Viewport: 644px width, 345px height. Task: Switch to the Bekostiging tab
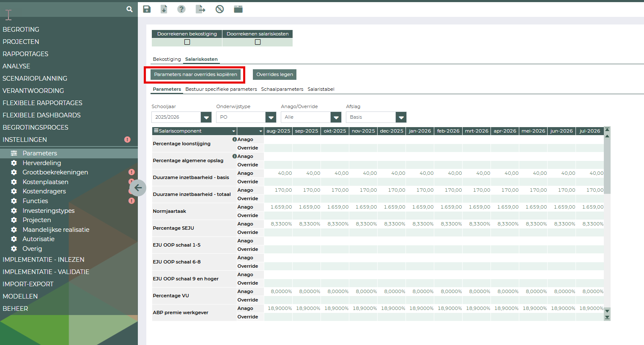(x=167, y=59)
